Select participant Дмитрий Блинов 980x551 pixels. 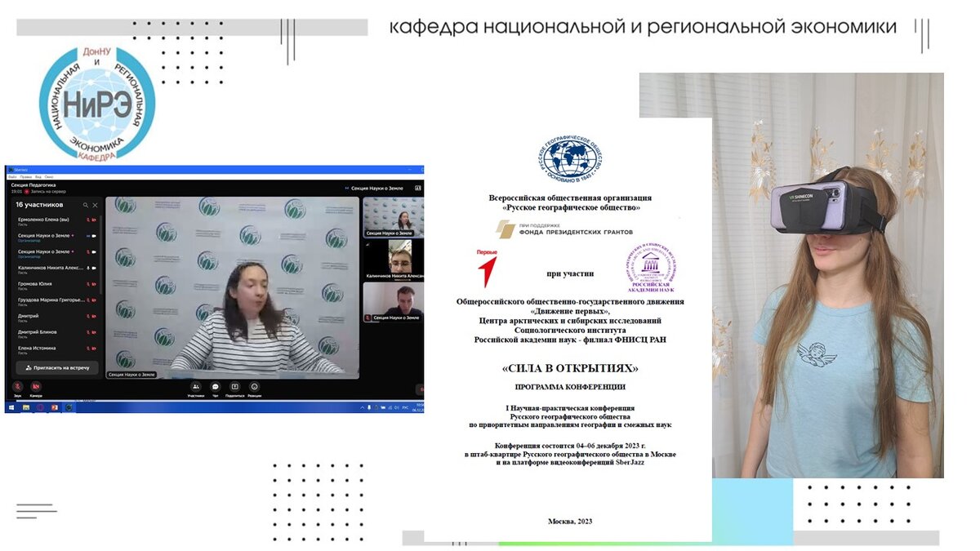[x=57, y=334]
